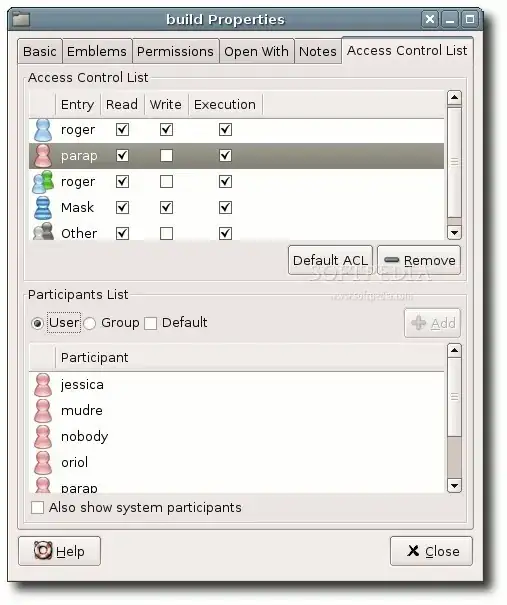The height and width of the screenshot is (605, 507).
Task: Tick the Default checkbox
Action: pyautogui.click(x=150, y=323)
